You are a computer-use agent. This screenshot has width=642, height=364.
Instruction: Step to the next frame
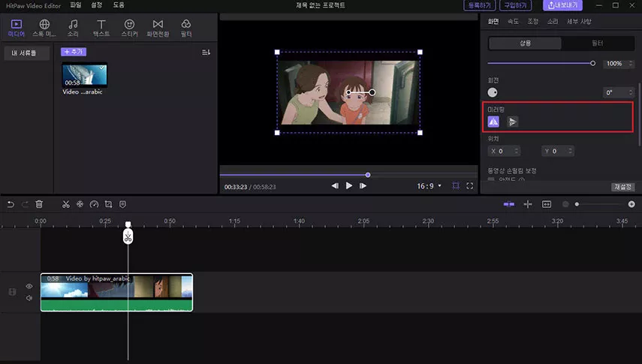[x=363, y=185]
